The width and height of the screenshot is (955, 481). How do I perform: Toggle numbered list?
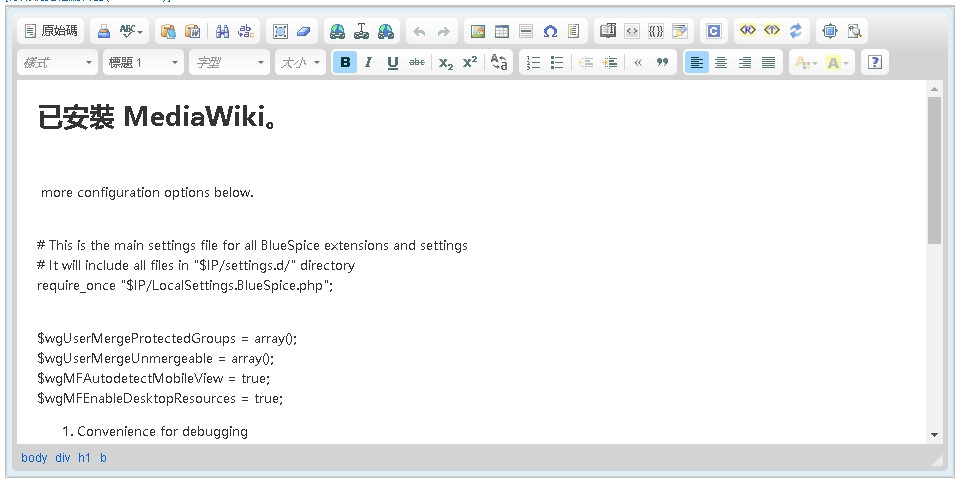[x=533, y=62]
